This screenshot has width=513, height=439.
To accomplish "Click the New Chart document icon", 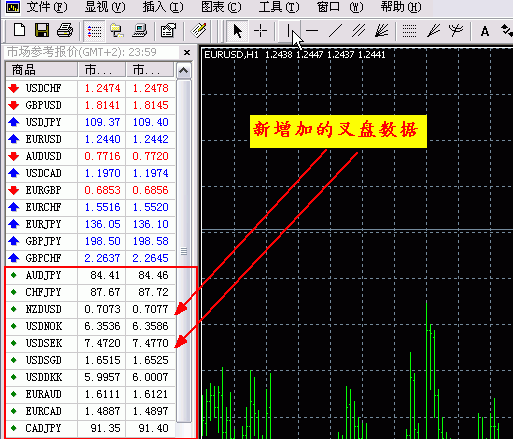I will [x=19, y=31].
